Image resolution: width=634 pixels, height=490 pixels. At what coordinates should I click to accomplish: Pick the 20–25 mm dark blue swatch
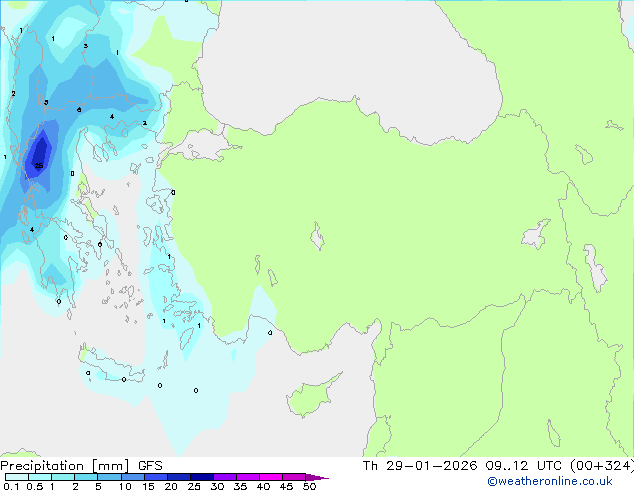tap(178, 477)
